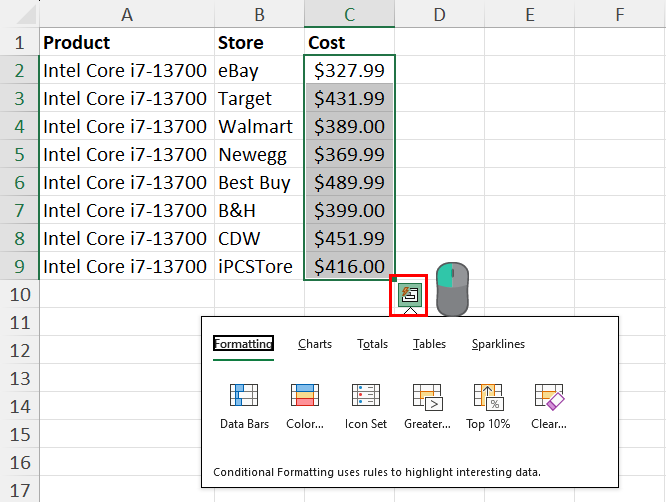Select all cells with corner triangle
The height and width of the screenshot is (502, 666).
pos(26,16)
